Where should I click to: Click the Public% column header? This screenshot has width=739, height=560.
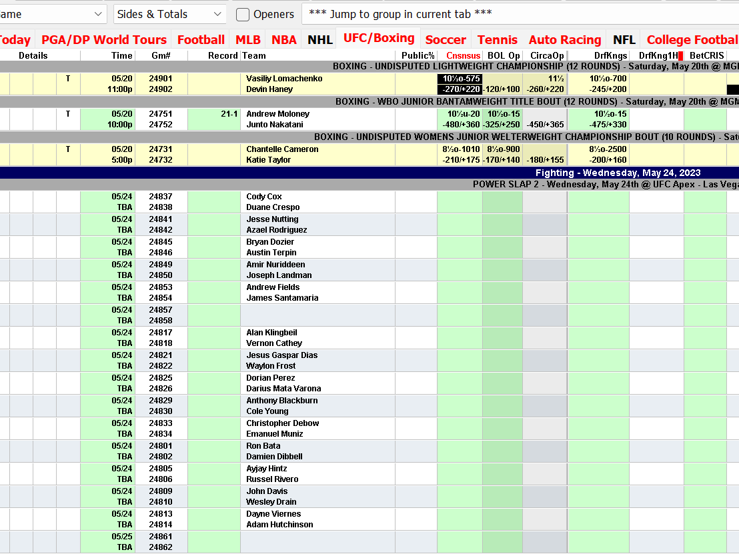point(418,55)
